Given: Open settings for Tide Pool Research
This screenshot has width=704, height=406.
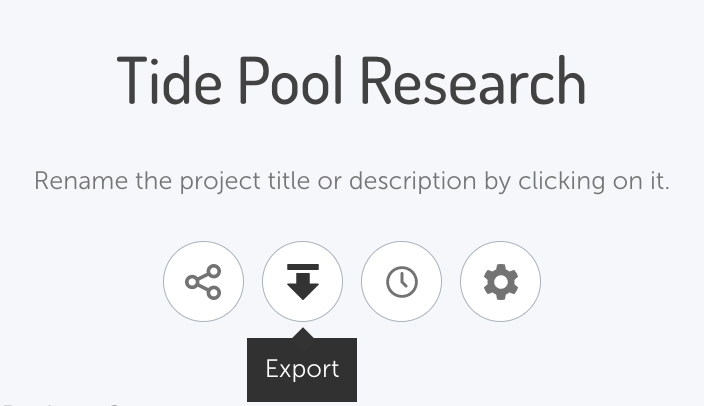Looking at the screenshot, I should (500, 282).
